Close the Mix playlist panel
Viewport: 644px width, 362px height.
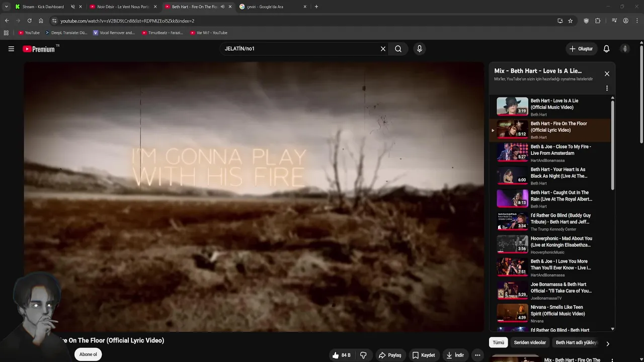607,73
